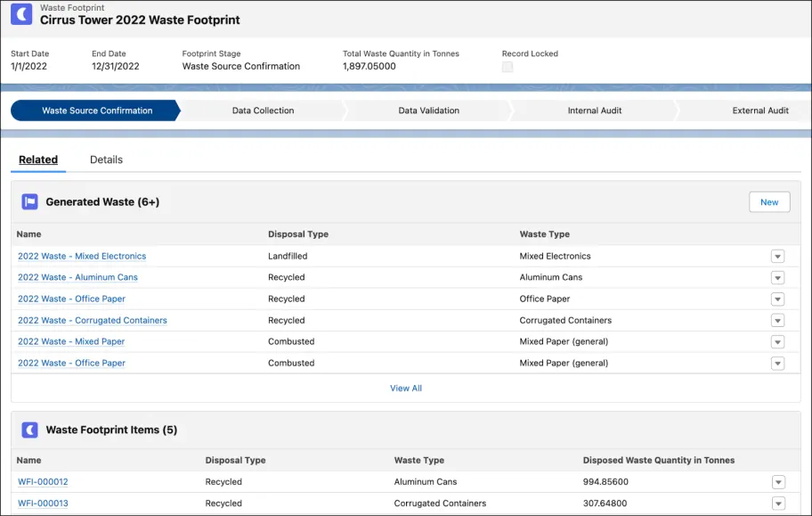
Task: Click the Waste Footprint record icon in header
Action: (21, 14)
